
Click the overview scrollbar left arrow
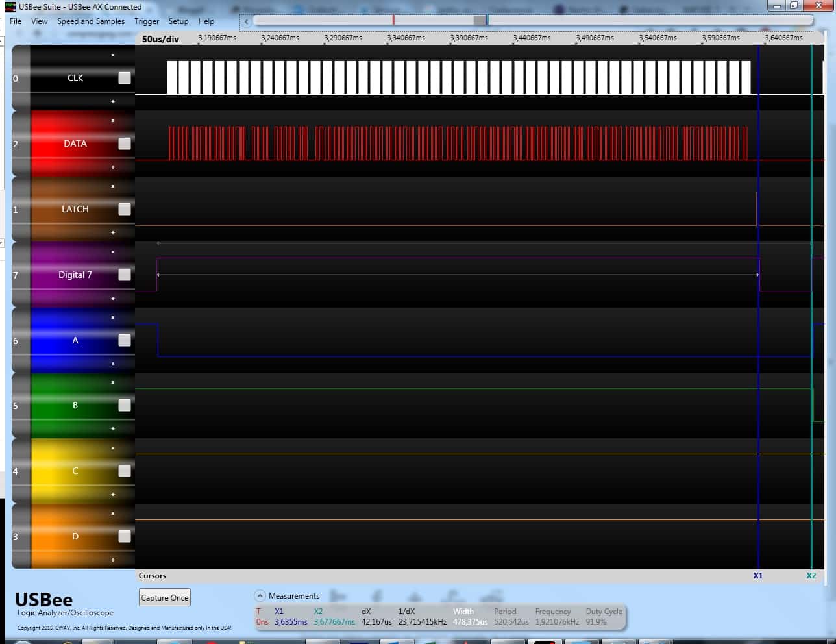(247, 21)
